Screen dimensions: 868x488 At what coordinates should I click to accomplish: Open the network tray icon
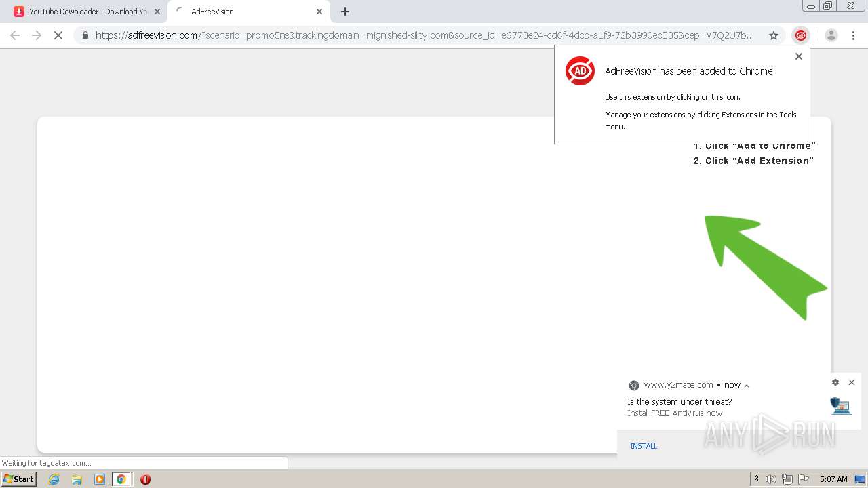coord(787,479)
